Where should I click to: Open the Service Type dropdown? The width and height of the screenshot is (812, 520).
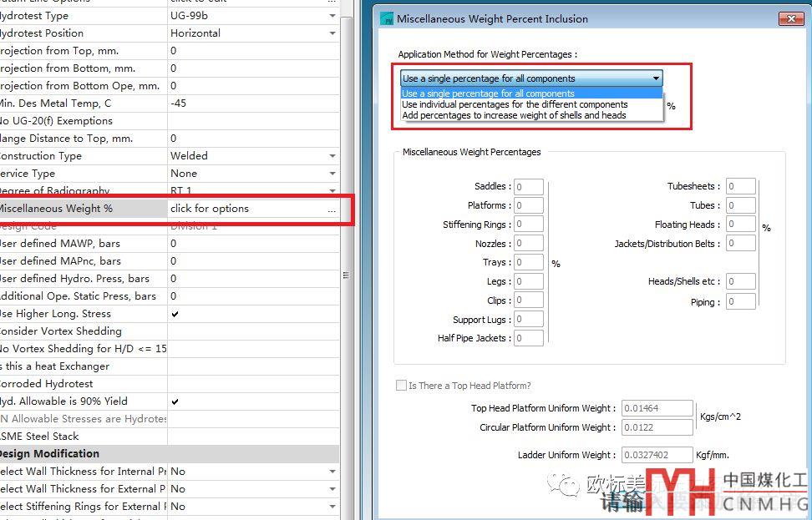click(332, 174)
